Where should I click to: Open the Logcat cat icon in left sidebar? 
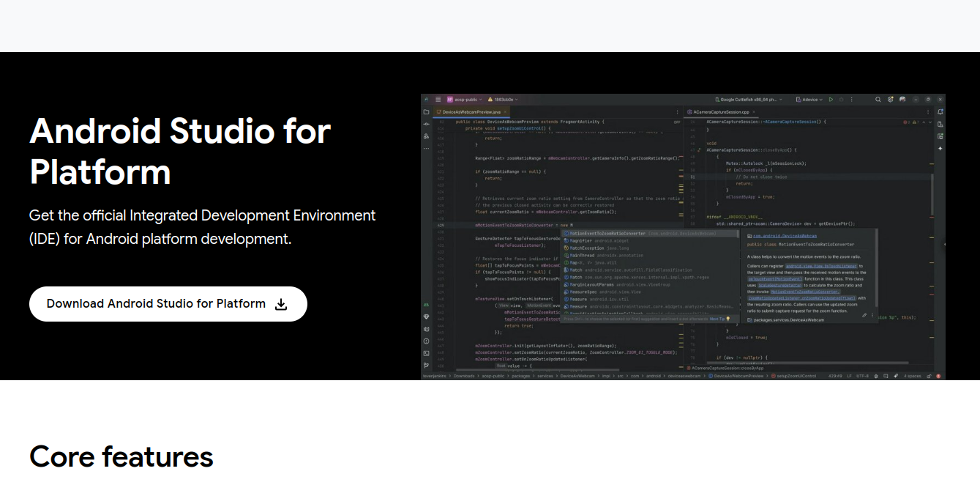pos(426,329)
